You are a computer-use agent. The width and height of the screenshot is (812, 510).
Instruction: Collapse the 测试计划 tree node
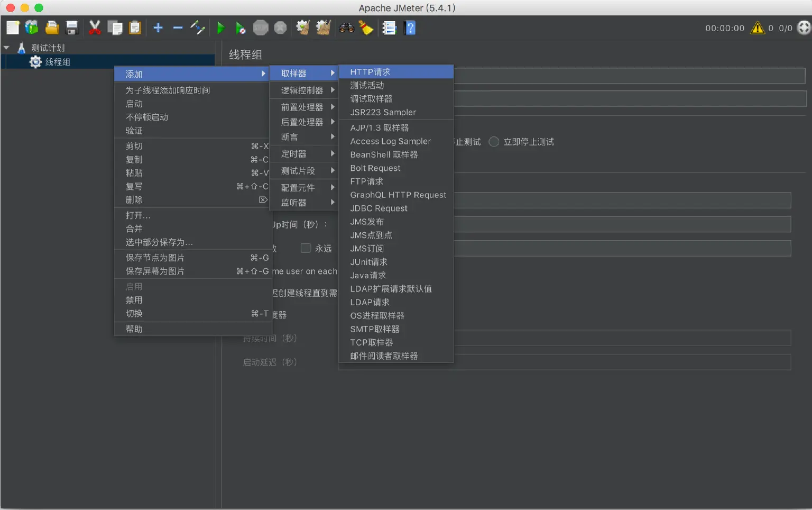coord(6,47)
